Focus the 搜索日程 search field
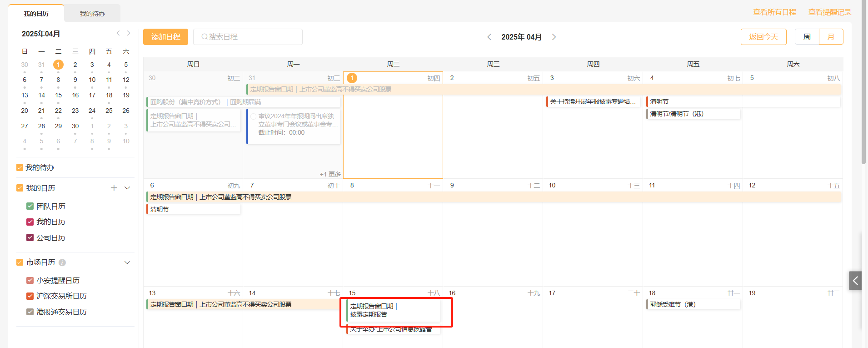The image size is (868, 348). pos(248,37)
